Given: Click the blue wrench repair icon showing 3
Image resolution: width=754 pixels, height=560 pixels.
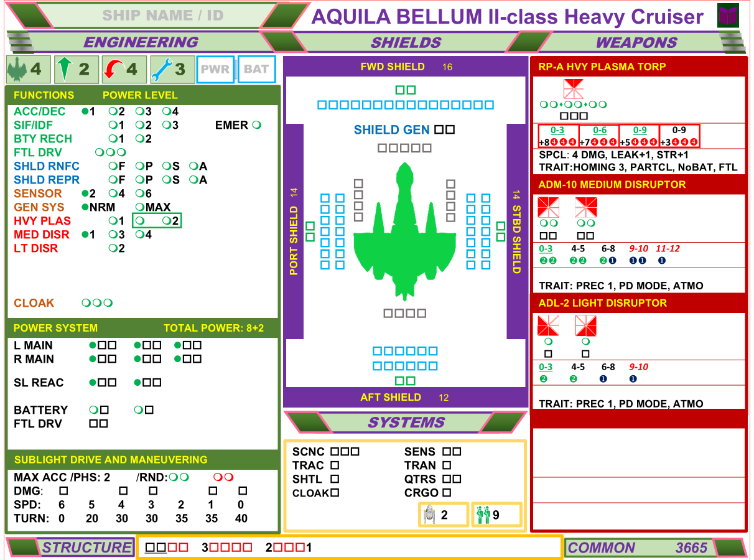Looking at the screenshot, I should coord(161,69).
